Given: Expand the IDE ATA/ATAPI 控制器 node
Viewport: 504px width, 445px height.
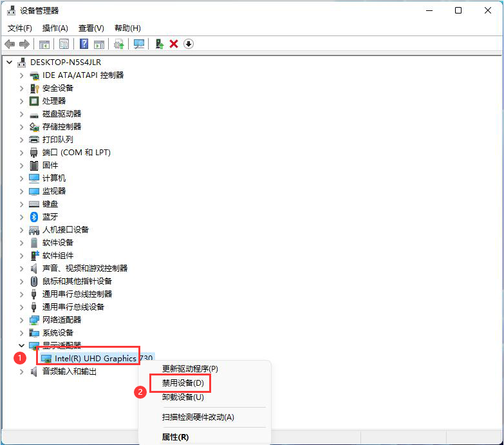Looking at the screenshot, I should (x=21, y=75).
